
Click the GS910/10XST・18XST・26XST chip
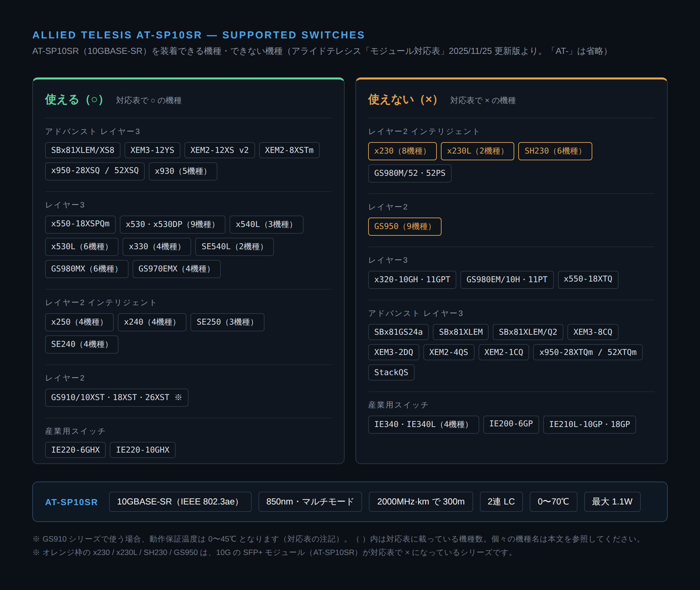pos(116,397)
